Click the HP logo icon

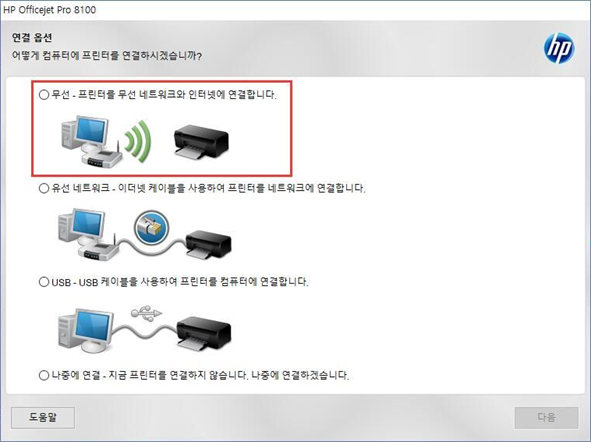pos(559,48)
